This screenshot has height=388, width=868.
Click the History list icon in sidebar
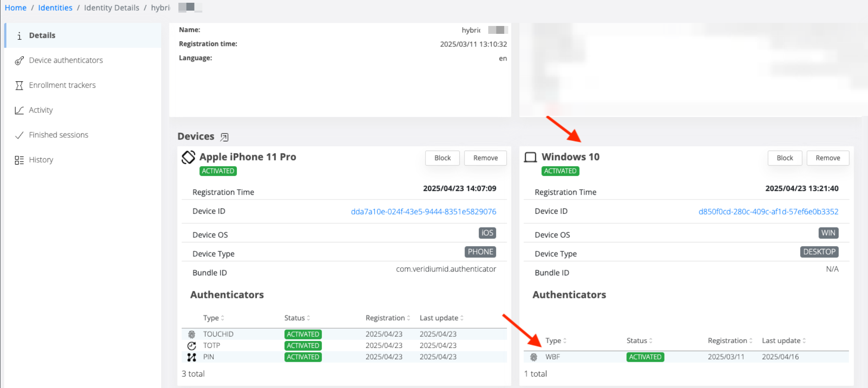pos(19,160)
